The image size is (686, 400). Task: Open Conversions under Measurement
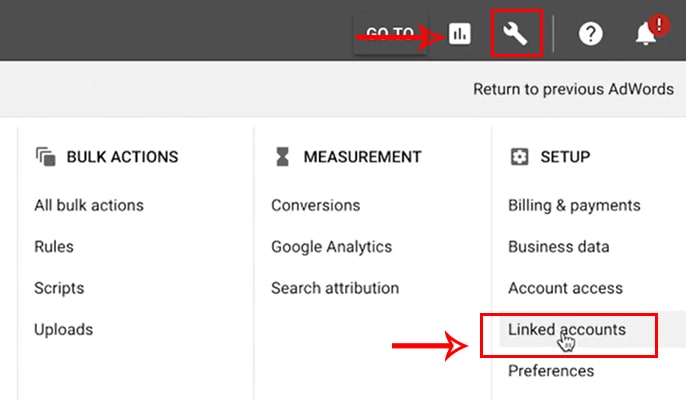315,205
